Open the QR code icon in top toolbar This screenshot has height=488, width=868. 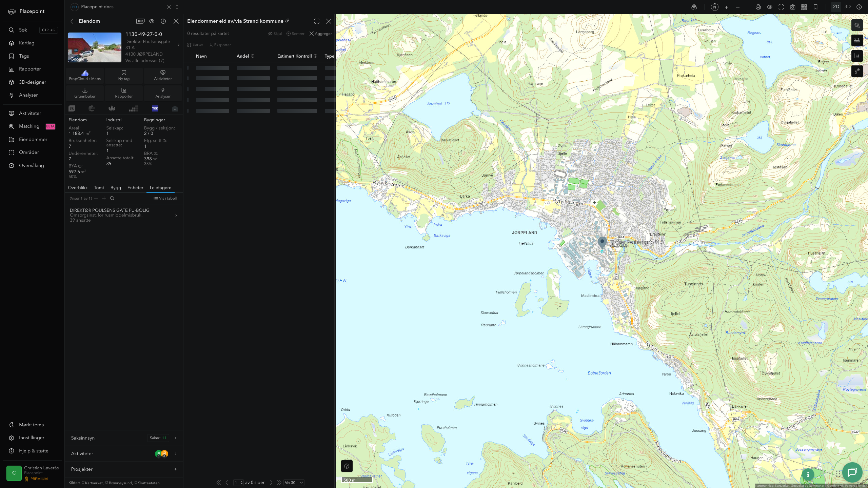(804, 7)
